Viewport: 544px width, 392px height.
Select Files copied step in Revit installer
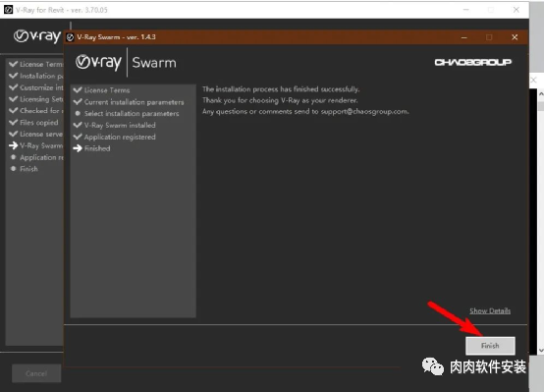click(x=39, y=122)
